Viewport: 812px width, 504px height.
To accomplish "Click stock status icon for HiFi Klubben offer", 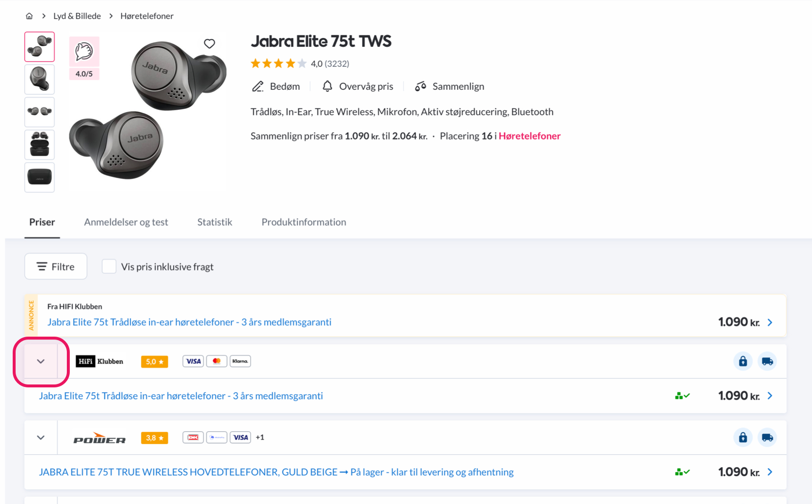I will (x=682, y=396).
